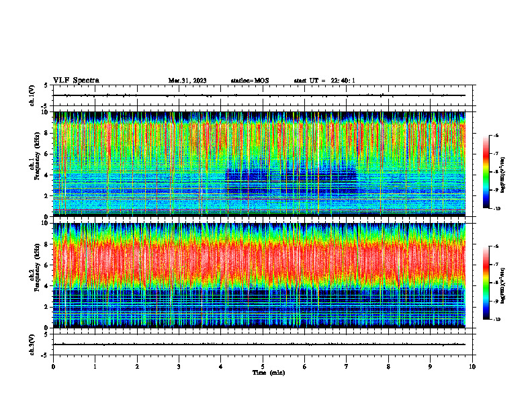Click the ch.1 color scale log(PSD) label
Image resolution: width=532 pixels, height=411 pixels.
click(x=503, y=175)
